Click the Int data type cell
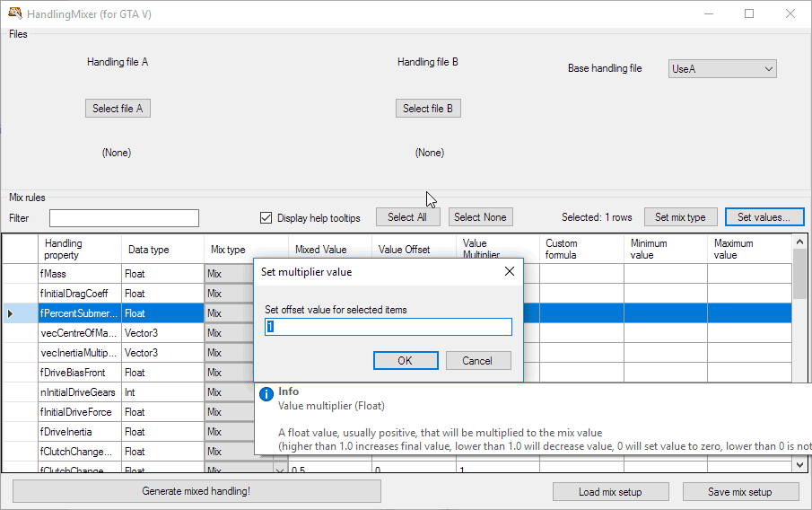This screenshot has width=812, height=510. point(162,392)
